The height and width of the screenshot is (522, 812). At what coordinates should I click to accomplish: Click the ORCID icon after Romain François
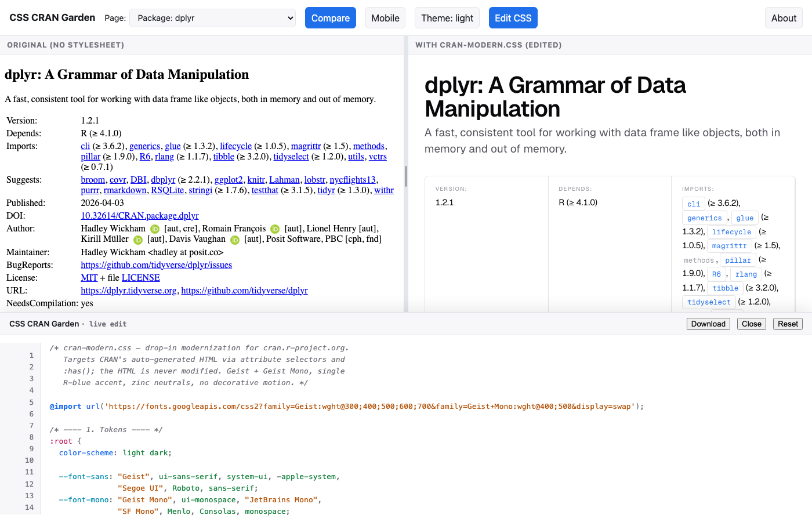[x=275, y=229]
